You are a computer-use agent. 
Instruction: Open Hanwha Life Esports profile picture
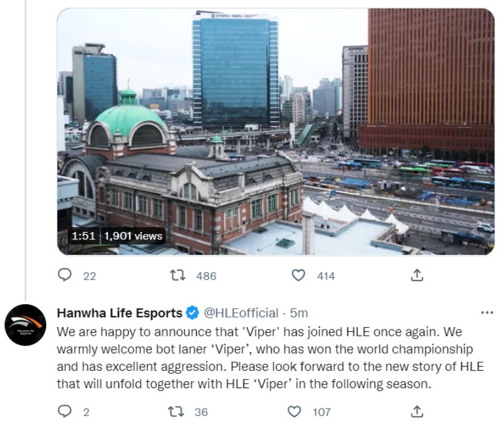[25, 325]
